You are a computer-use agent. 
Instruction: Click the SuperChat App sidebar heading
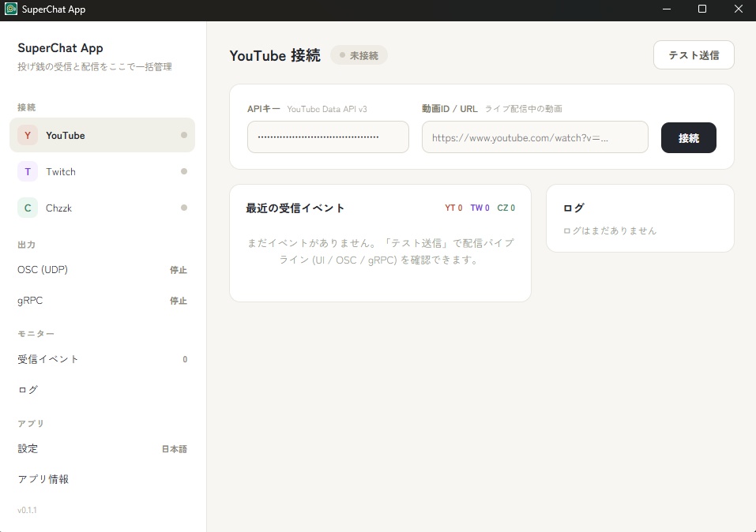(x=60, y=47)
